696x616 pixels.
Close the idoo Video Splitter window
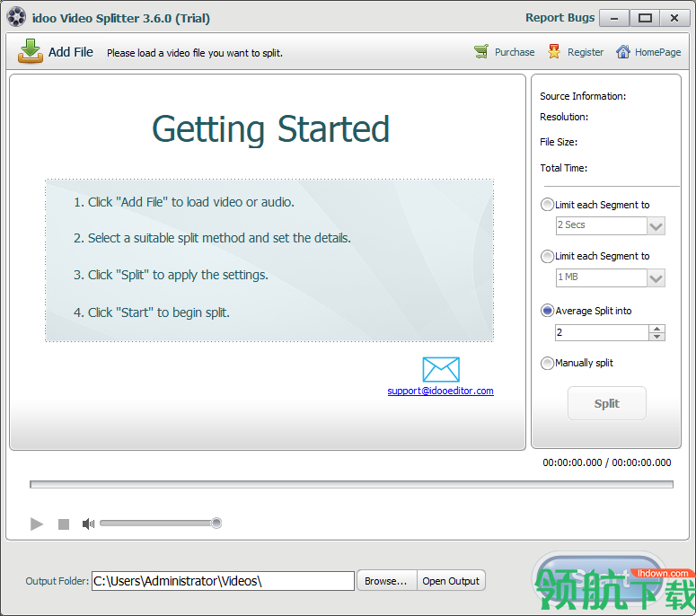[674, 18]
